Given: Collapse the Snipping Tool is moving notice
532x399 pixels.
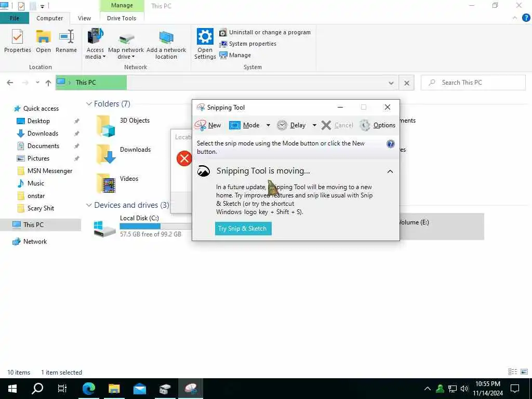Looking at the screenshot, I should pos(390,171).
